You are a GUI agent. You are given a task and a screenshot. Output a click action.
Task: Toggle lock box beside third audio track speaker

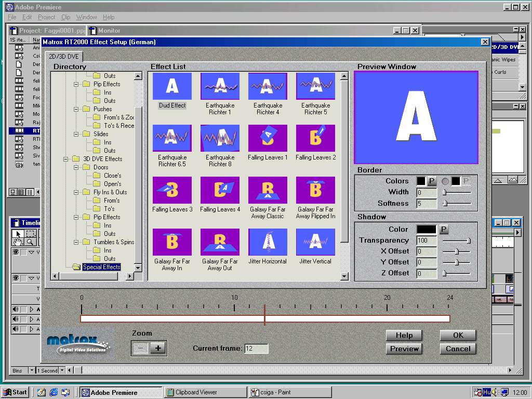(x=24, y=329)
